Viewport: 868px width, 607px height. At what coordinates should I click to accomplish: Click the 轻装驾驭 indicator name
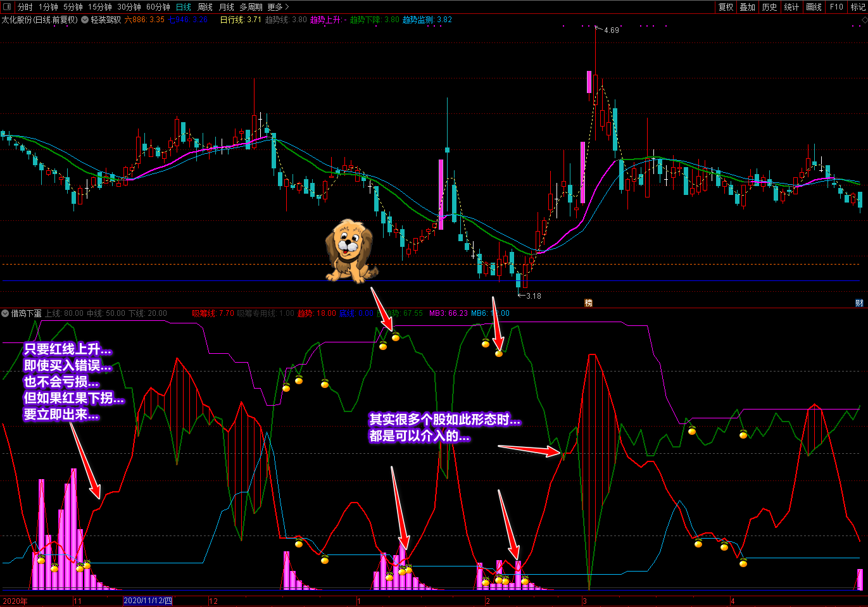tap(106, 20)
